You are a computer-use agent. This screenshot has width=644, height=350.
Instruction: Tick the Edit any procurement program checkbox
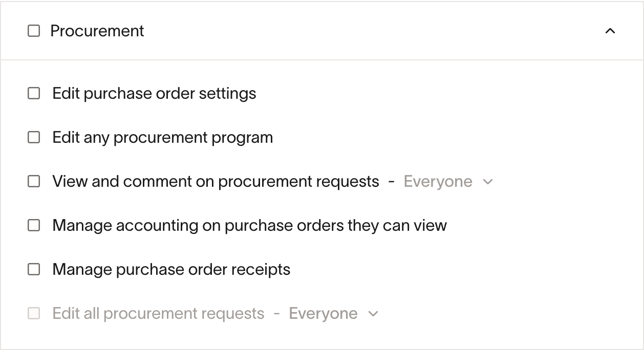pyautogui.click(x=34, y=138)
